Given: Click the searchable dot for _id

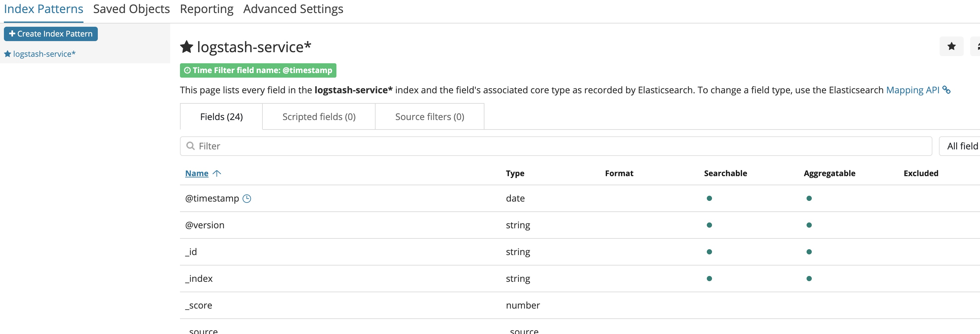Looking at the screenshot, I should tap(709, 252).
